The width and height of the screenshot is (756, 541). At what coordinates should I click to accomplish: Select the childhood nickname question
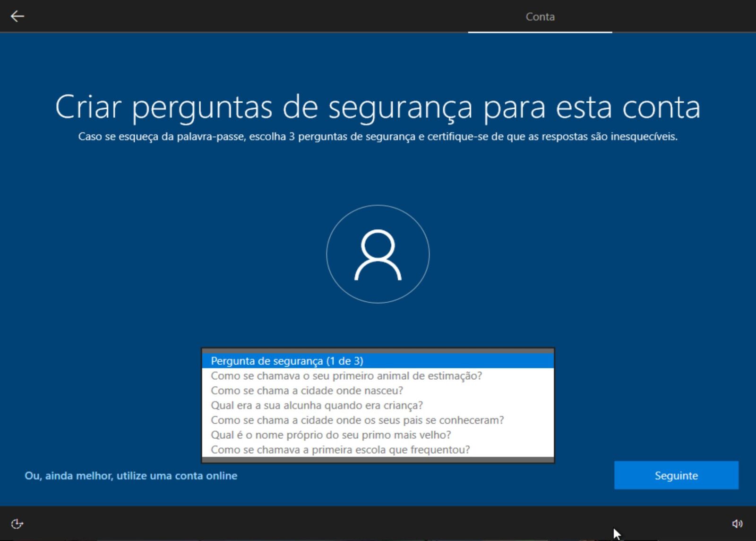317,405
